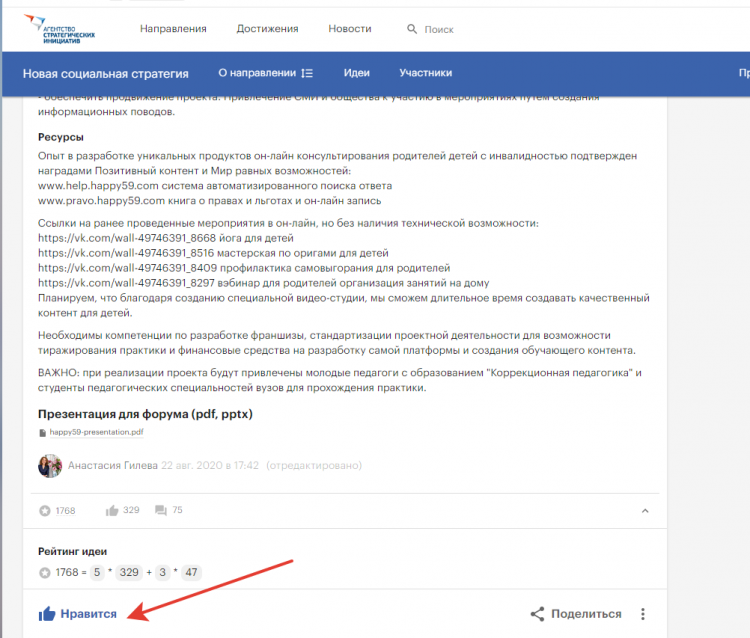Click the search magnifier icon

pos(412,30)
